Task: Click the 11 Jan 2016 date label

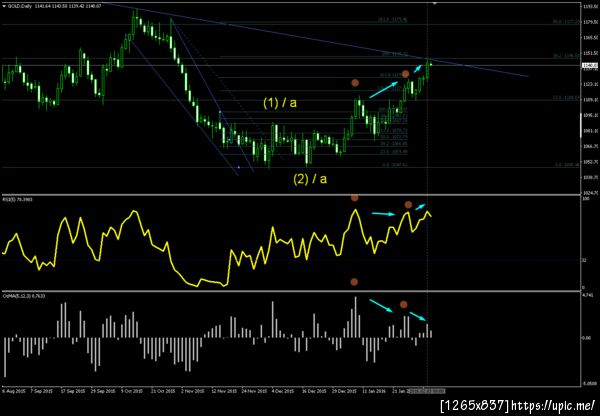Action: point(374,392)
